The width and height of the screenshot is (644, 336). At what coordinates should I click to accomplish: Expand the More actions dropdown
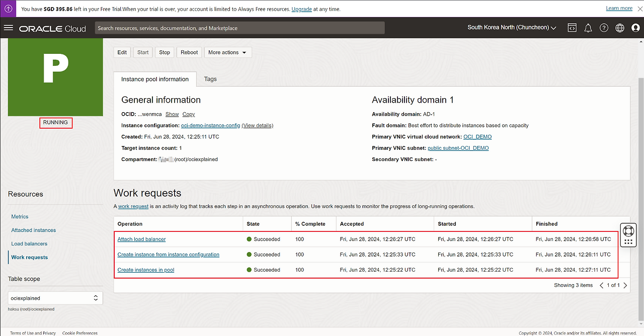click(227, 52)
